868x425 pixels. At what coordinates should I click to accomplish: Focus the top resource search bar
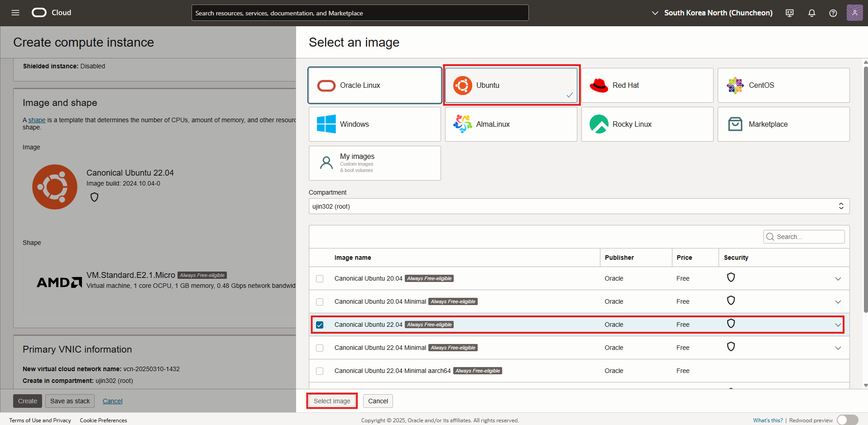tap(360, 13)
